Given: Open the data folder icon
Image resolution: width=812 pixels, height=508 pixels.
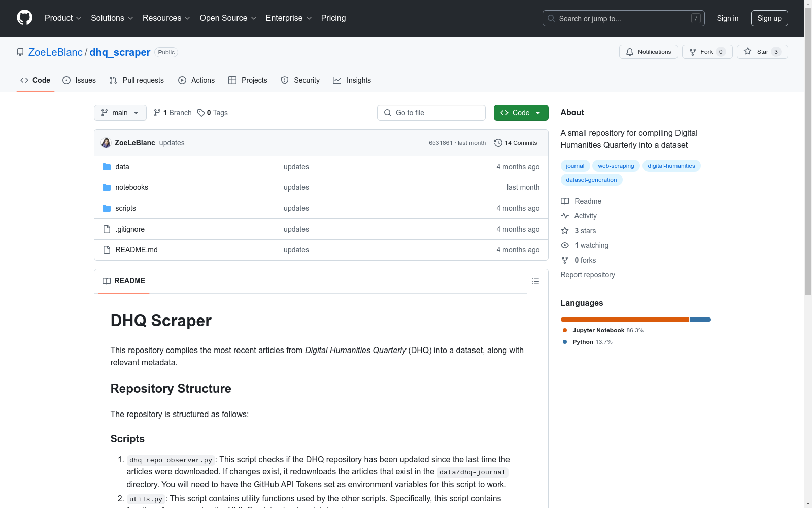Looking at the screenshot, I should tap(107, 167).
